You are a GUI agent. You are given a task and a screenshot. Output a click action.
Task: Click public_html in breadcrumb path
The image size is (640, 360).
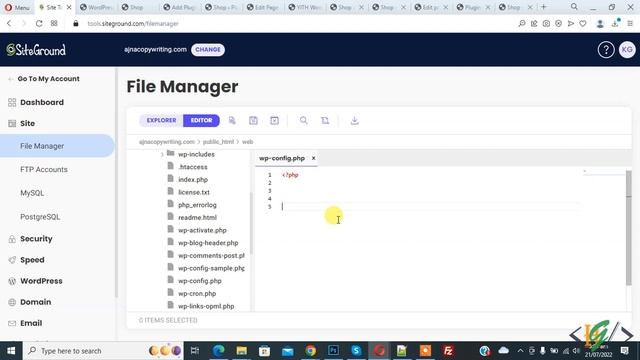click(218, 142)
